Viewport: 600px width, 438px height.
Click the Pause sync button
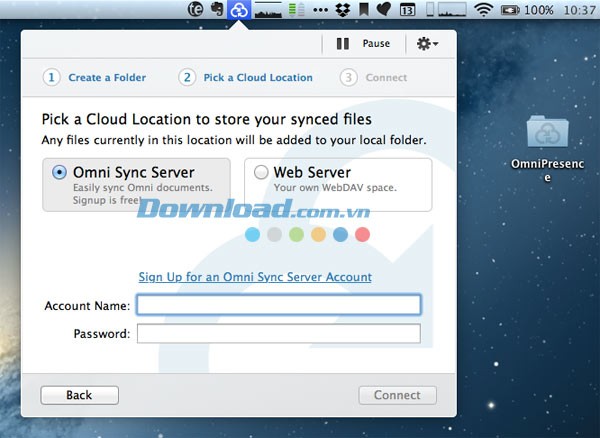point(363,44)
